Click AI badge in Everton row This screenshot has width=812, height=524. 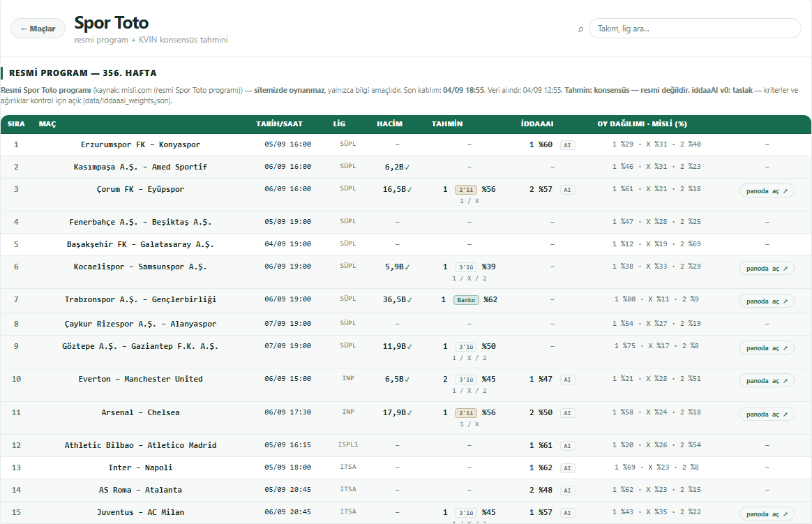click(568, 380)
